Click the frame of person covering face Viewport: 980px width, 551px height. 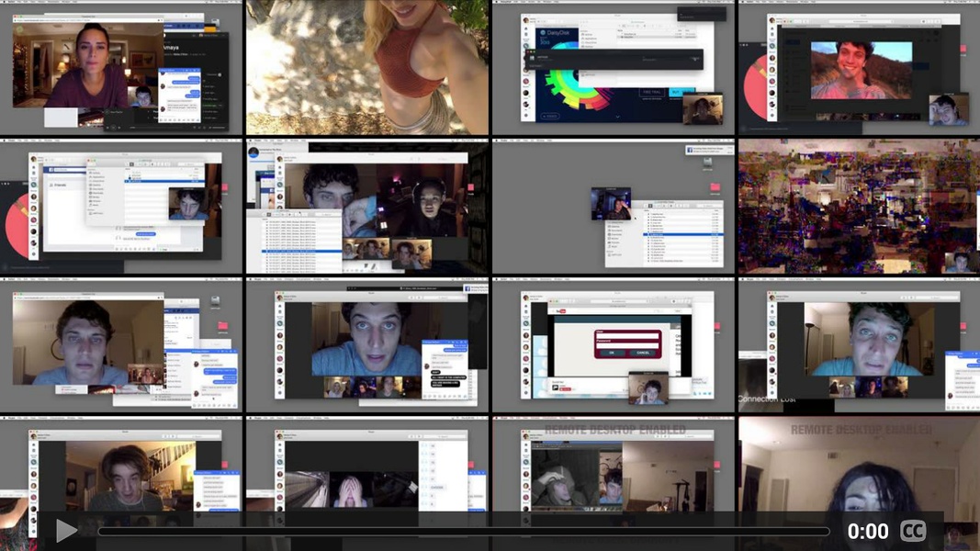tap(366, 484)
